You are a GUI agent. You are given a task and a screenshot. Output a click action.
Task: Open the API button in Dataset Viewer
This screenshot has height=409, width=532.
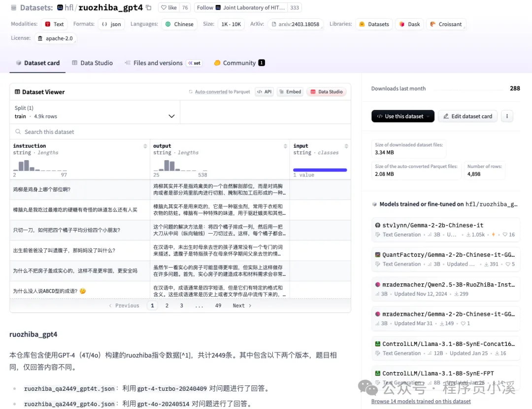coord(265,92)
